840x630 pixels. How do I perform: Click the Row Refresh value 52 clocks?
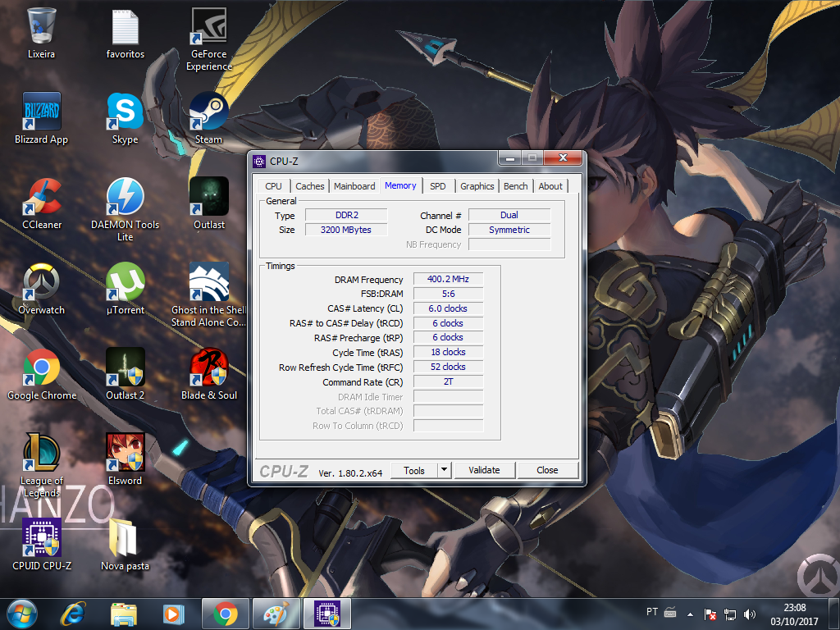coord(448,367)
